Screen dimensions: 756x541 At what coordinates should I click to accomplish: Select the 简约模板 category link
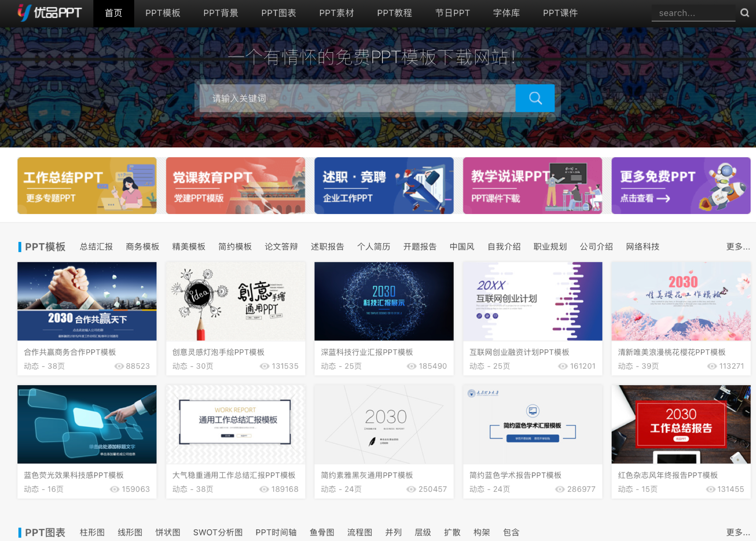coord(235,247)
